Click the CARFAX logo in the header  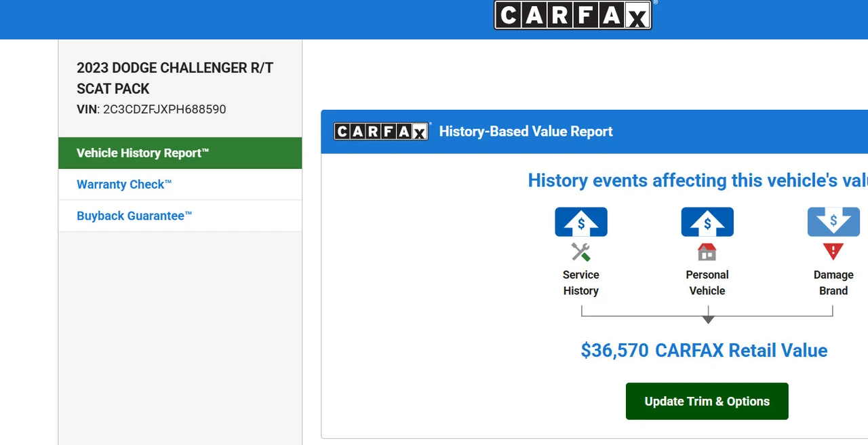[x=573, y=15]
